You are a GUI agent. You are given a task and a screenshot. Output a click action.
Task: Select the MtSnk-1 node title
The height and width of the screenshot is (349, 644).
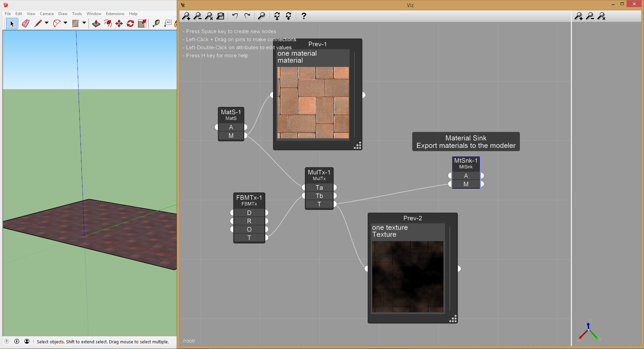pyautogui.click(x=466, y=161)
